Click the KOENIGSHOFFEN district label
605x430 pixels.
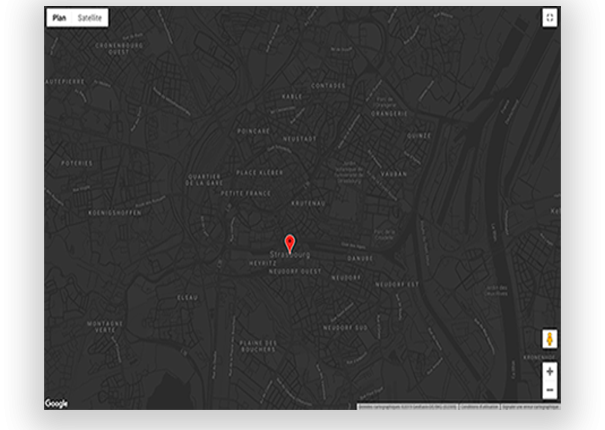[x=115, y=213]
